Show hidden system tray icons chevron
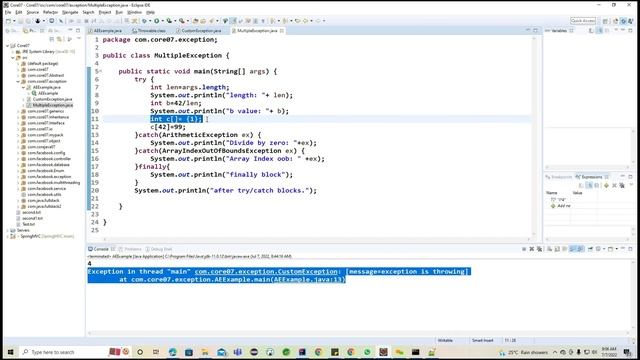 (555, 352)
